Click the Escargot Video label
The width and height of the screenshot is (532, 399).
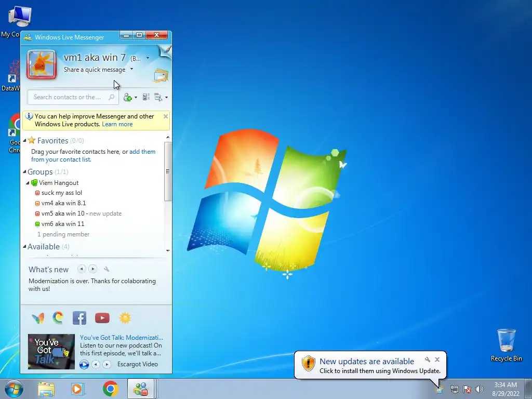(x=137, y=364)
